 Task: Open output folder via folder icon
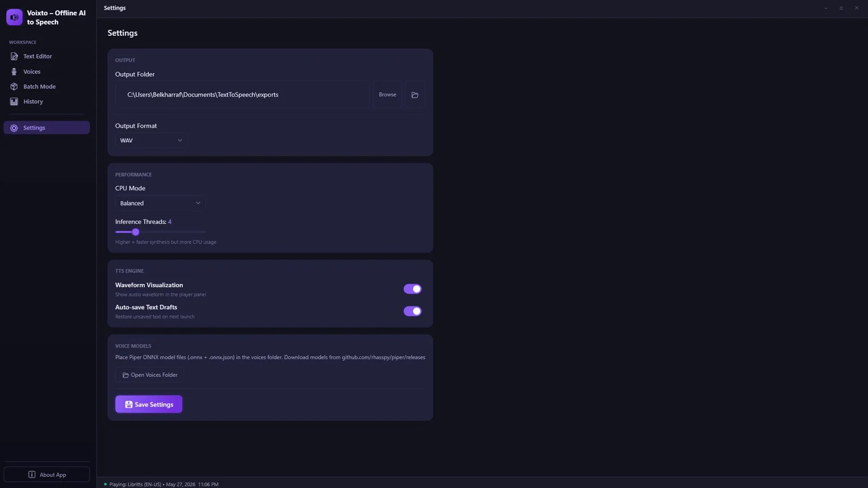pyautogui.click(x=415, y=95)
